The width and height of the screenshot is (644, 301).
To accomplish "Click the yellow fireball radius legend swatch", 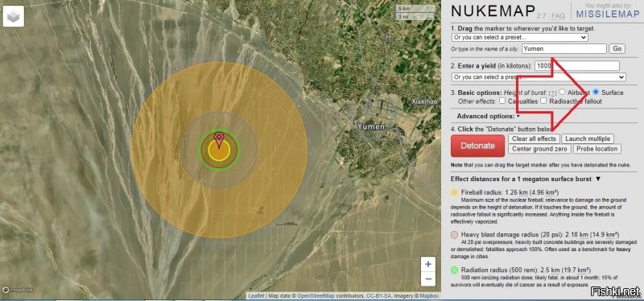I will click(454, 192).
